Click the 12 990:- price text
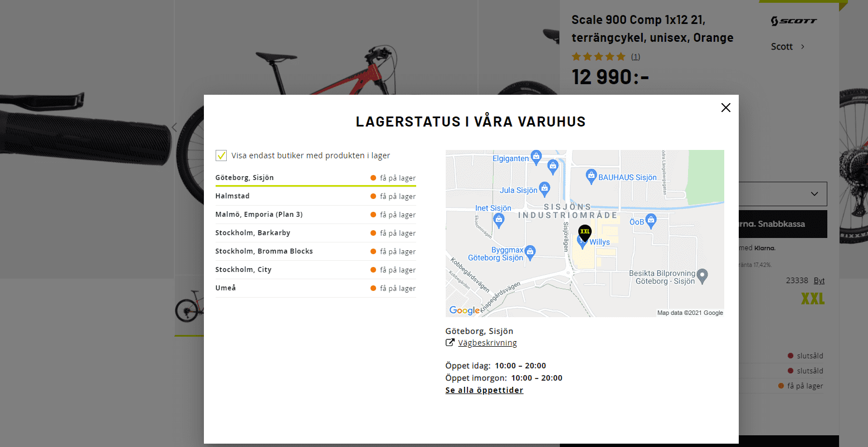Screen dimensions: 868x447 tap(611, 77)
